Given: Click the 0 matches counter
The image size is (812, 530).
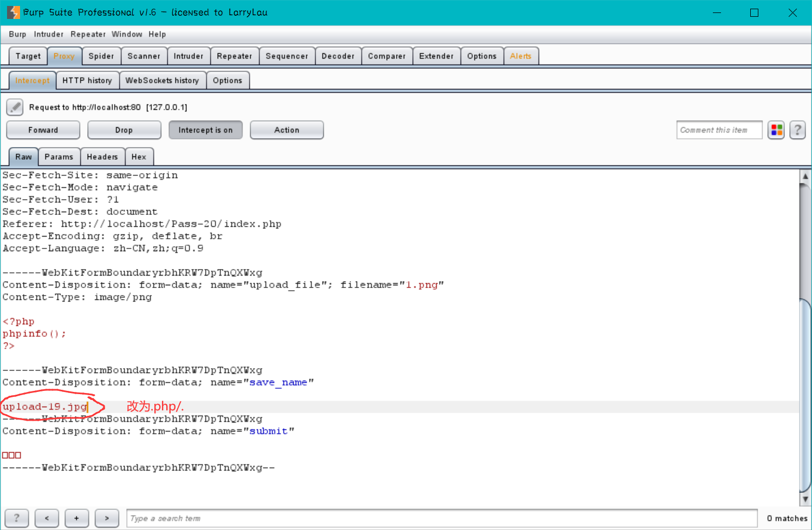Looking at the screenshot, I should pos(787,518).
